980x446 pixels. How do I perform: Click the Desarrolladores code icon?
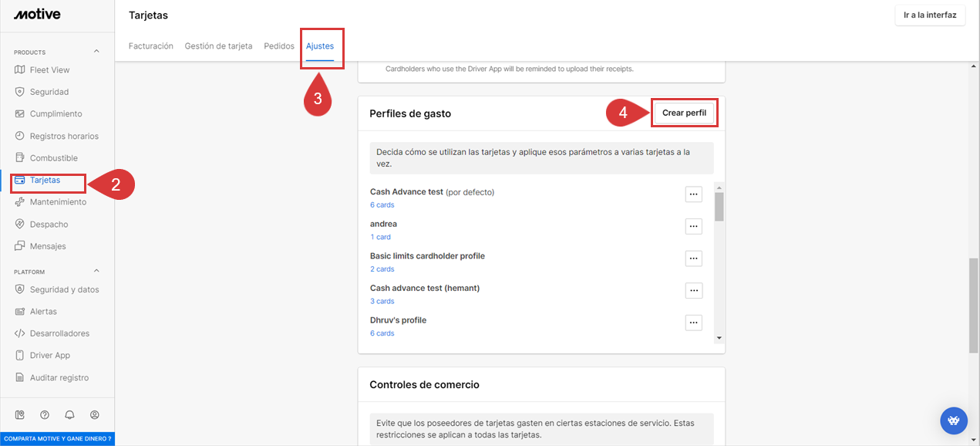click(20, 333)
